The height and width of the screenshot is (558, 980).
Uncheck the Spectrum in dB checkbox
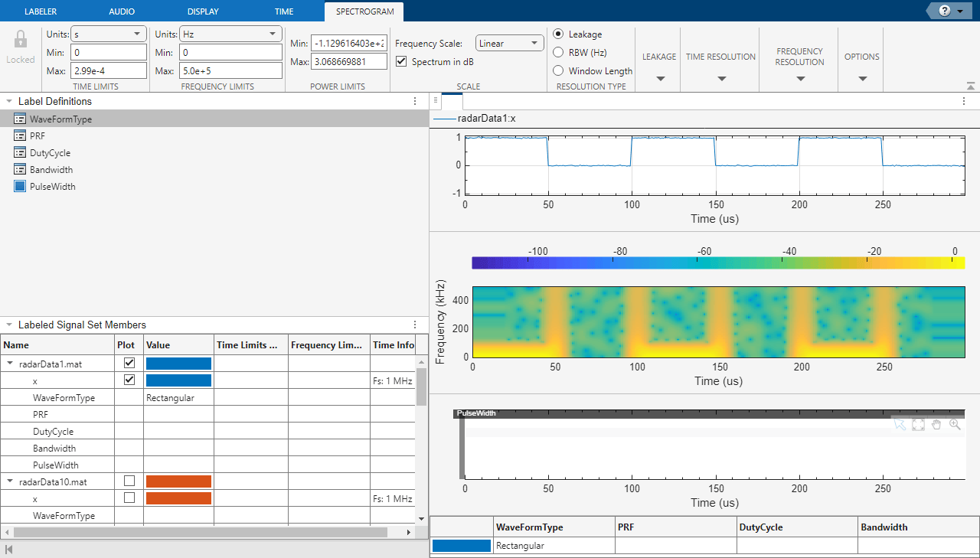tap(401, 61)
